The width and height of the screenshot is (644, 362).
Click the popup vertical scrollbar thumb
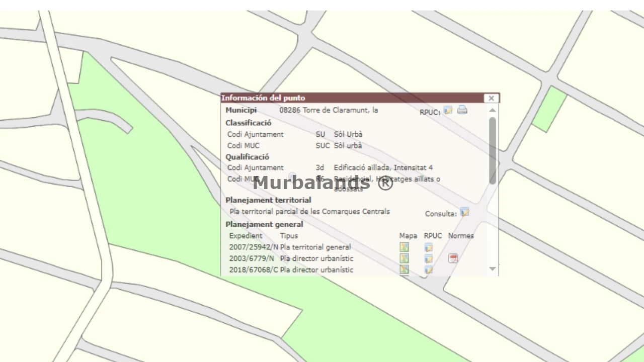coord(493,150)
